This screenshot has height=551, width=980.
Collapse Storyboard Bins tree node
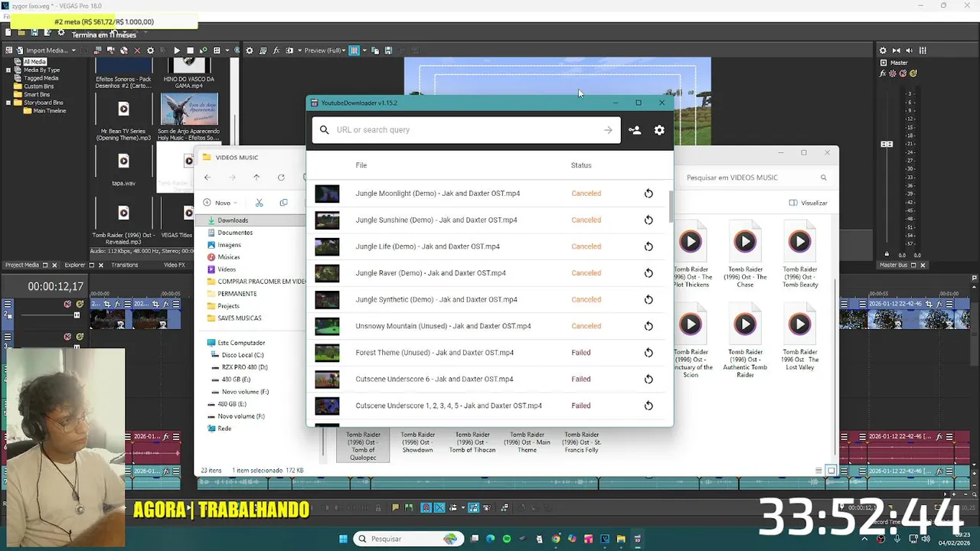pos(8,103)
